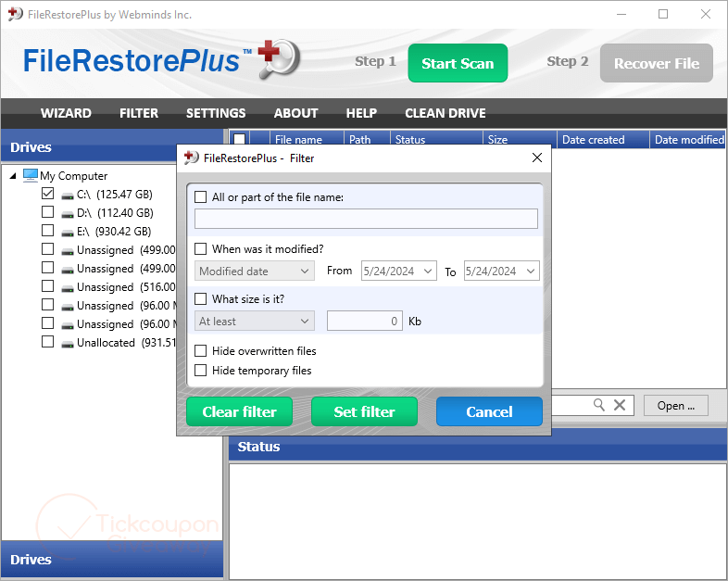
Task: Open the SETTINGS menu
Action: 216,113
